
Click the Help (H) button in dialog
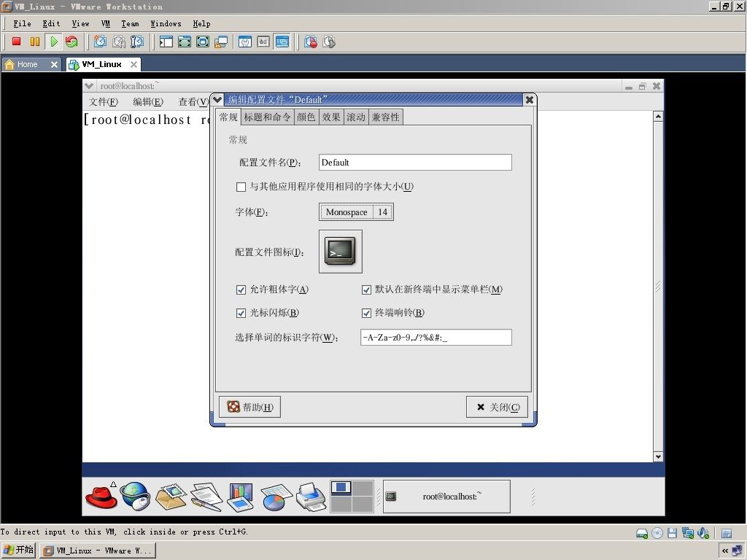249,407
